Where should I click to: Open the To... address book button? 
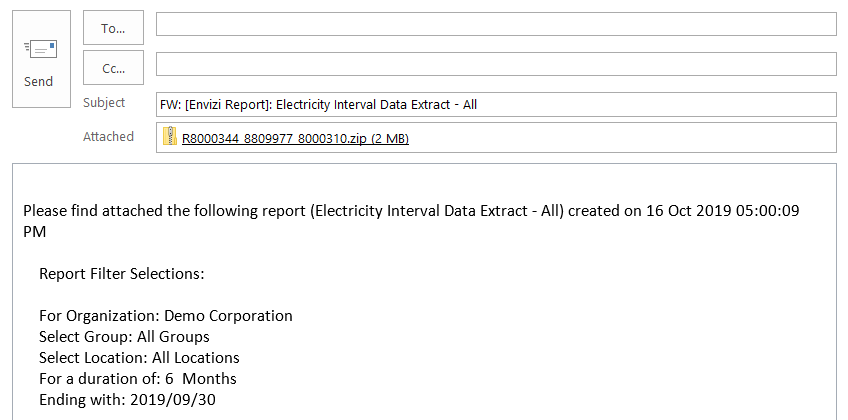tap(113, 28)
